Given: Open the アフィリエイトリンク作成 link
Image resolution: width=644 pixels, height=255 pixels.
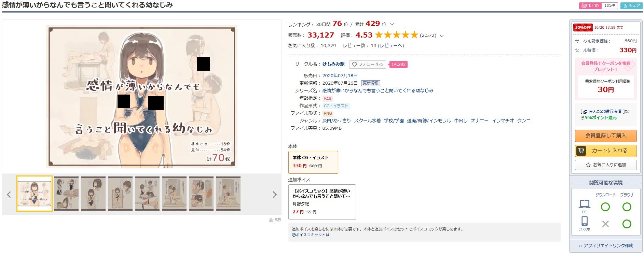Looking at the screenshot, I should (x=606, y=246).
